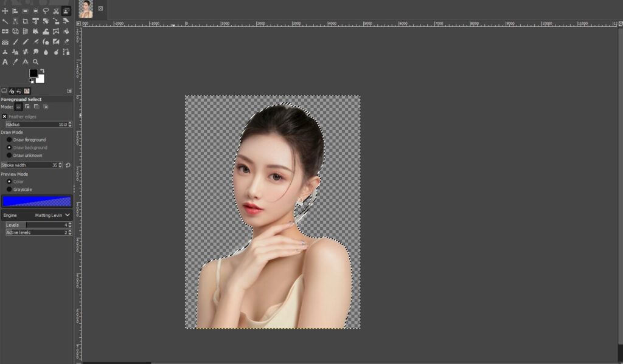Select the Rotate tool
Viewport: 623px width, 364px height.
[46, 21]
